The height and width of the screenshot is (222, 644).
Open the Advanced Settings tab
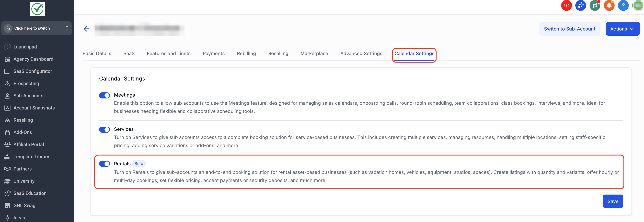pyautogui.click(x=361, y=53)
